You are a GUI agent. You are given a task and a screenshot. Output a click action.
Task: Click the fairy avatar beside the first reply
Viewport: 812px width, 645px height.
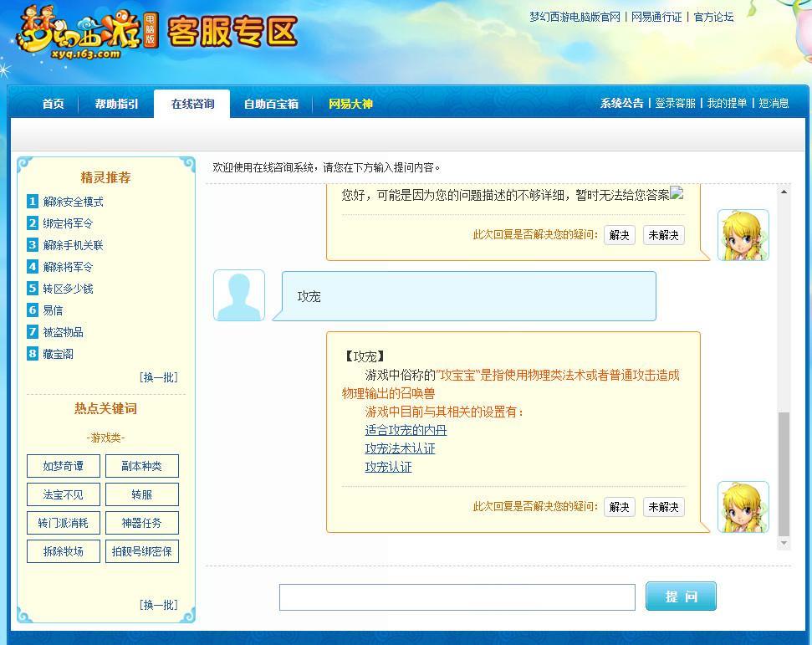pos(743,234)
